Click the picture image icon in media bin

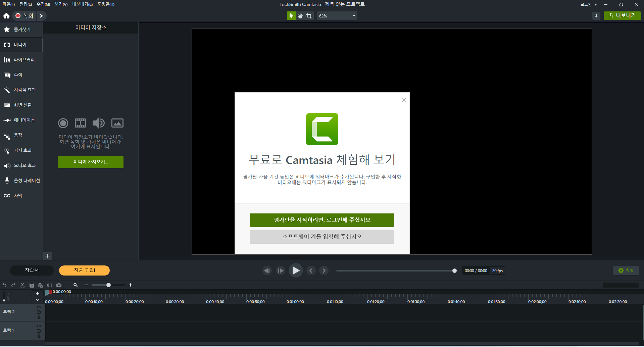point(117,123)
